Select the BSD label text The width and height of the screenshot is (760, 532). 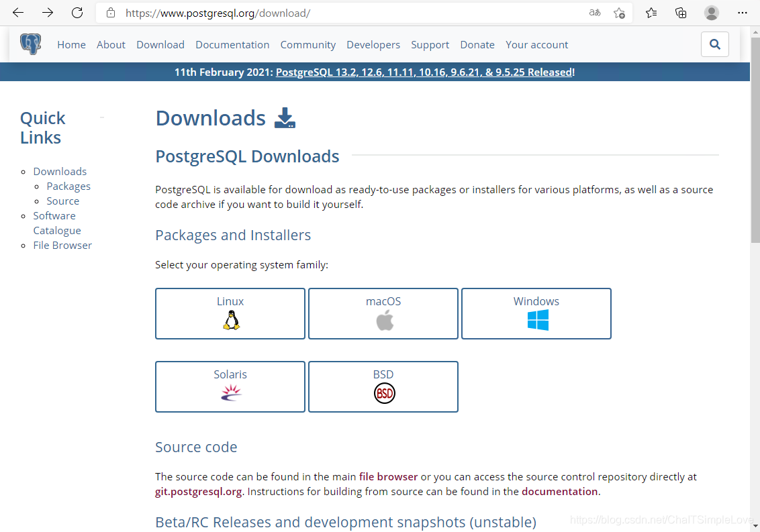point(383,374)
